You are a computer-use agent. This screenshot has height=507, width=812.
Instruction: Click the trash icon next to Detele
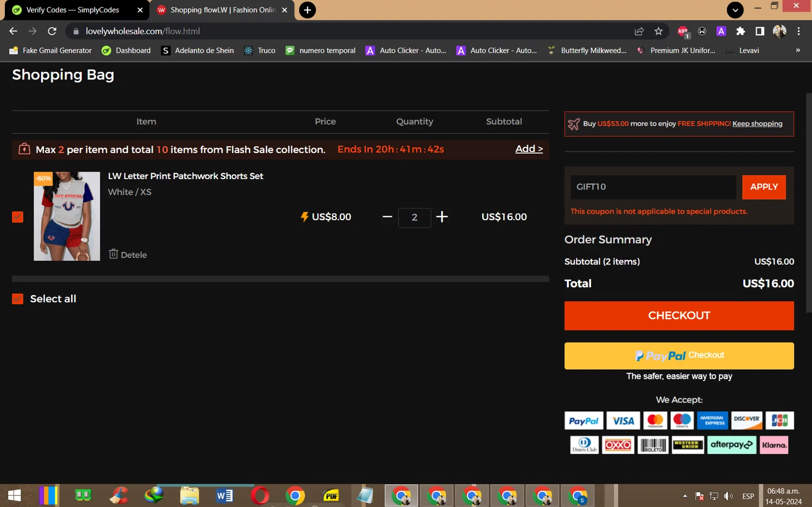coord(113,254)
